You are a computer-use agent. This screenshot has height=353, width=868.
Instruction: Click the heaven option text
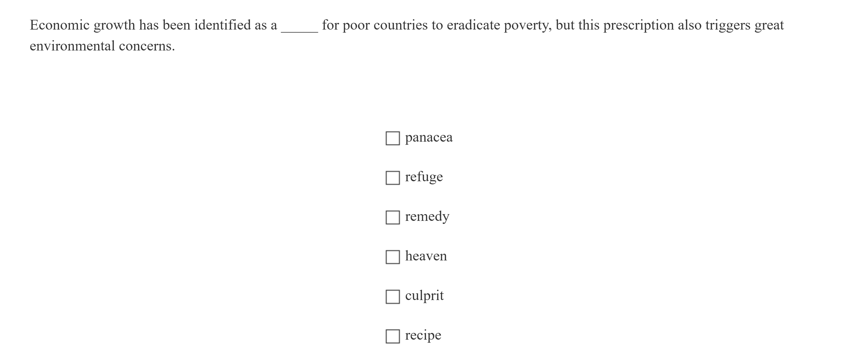(426, 256)
